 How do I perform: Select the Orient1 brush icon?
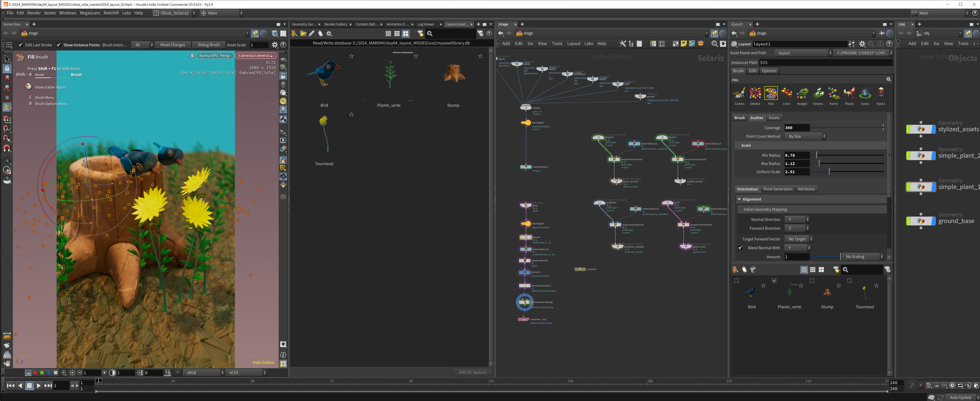coord(818,93)
